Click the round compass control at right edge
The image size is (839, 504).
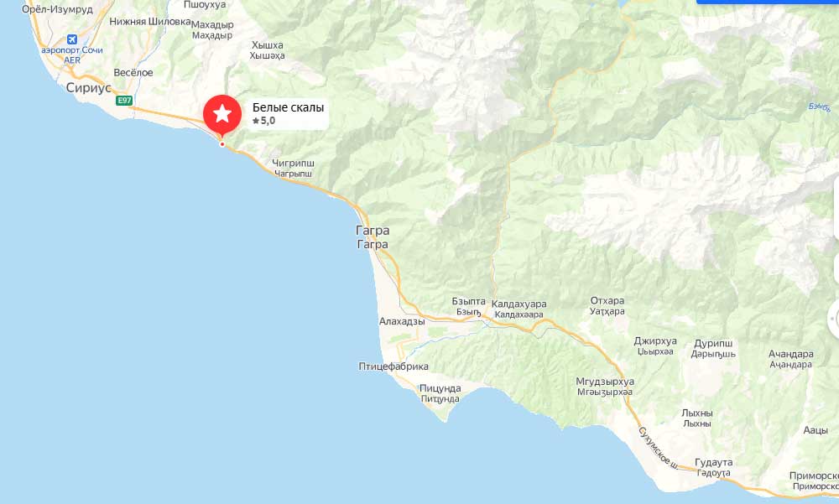[x=834, y=320]
